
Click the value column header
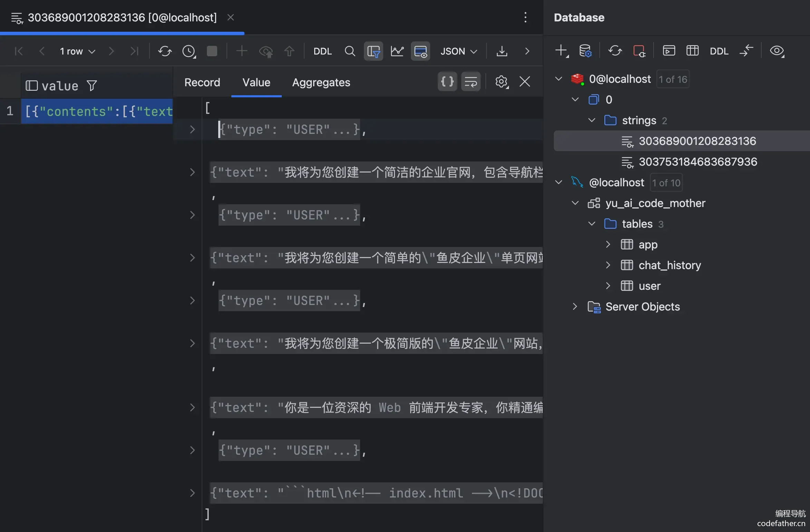(x=60, y=86)
